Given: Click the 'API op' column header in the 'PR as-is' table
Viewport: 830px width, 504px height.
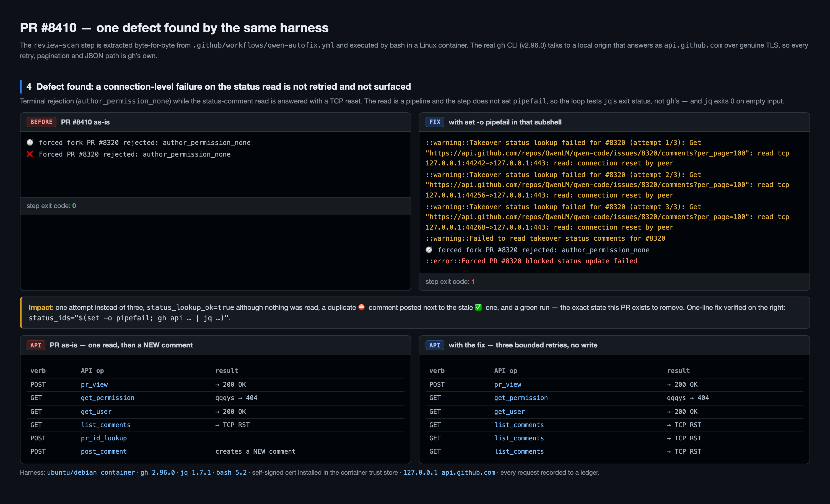Looking at the screenshot, I should point(92,371).
